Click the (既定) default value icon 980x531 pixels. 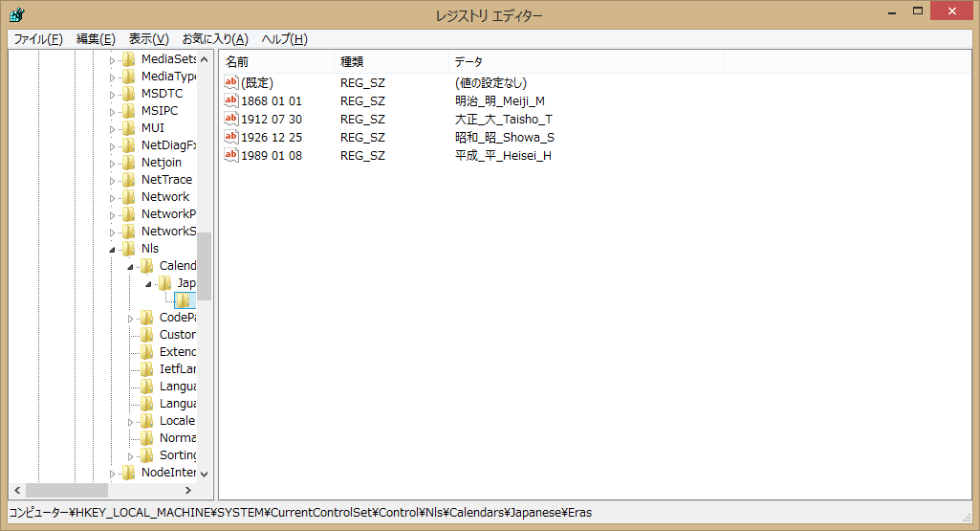click(230, 83)
